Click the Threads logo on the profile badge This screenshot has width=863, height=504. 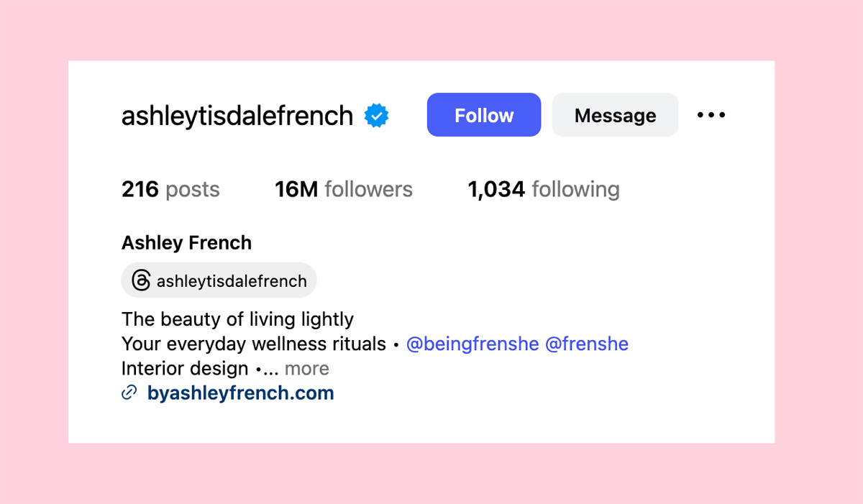pyautogui.click(x=140, y=280)
